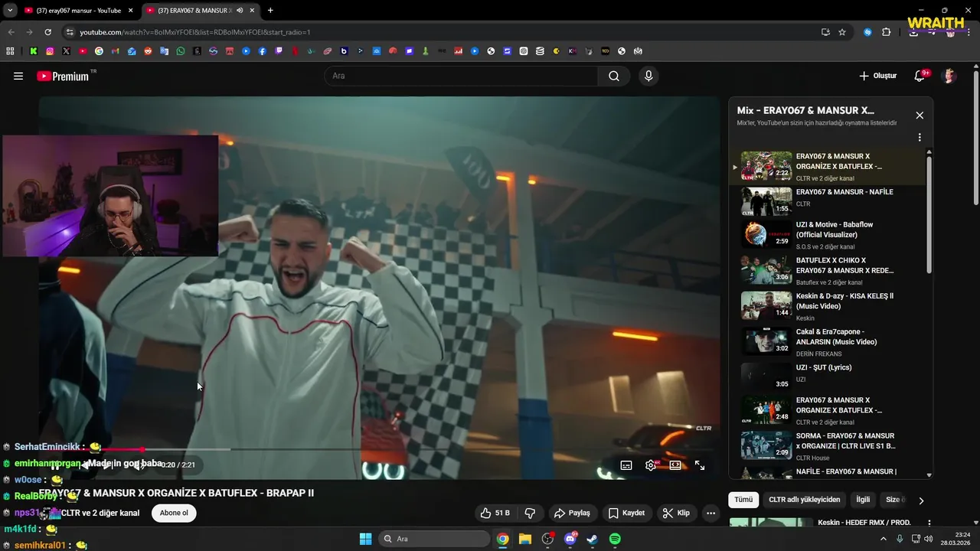Click the playlist panel scrollbar

point(929,214)
